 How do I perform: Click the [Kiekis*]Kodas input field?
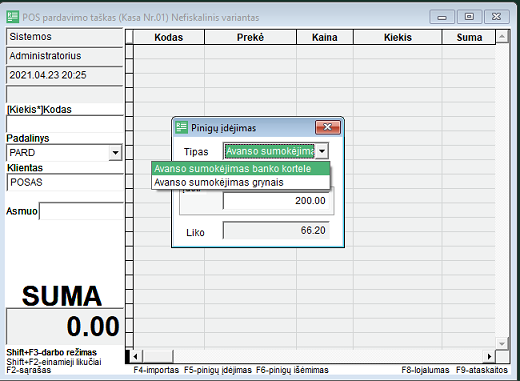(65, 124)
